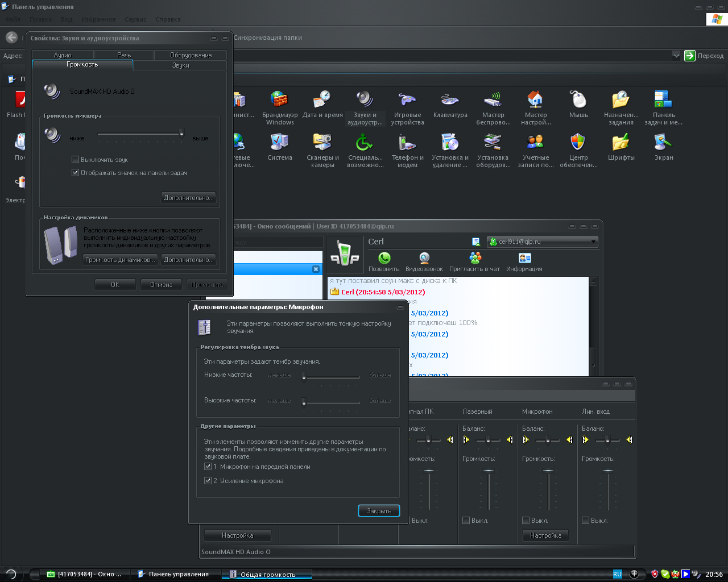This screenshot has height=582, width=728.
Task: Toggle 'Усиление микрофона' checkbox
Action: point(208,481)
